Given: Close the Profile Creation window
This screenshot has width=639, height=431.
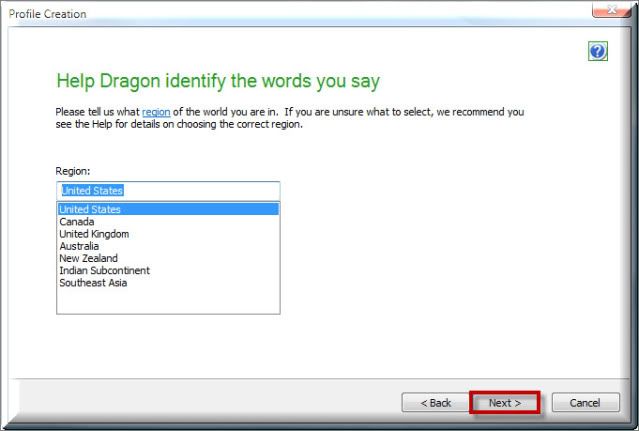Looking at the screenshot, I should tap(611, 10).
